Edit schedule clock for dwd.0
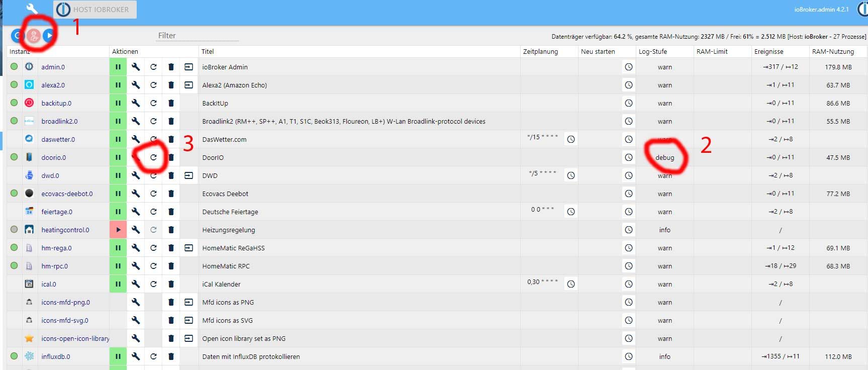868x370 pixels. (x=571, y=175)
